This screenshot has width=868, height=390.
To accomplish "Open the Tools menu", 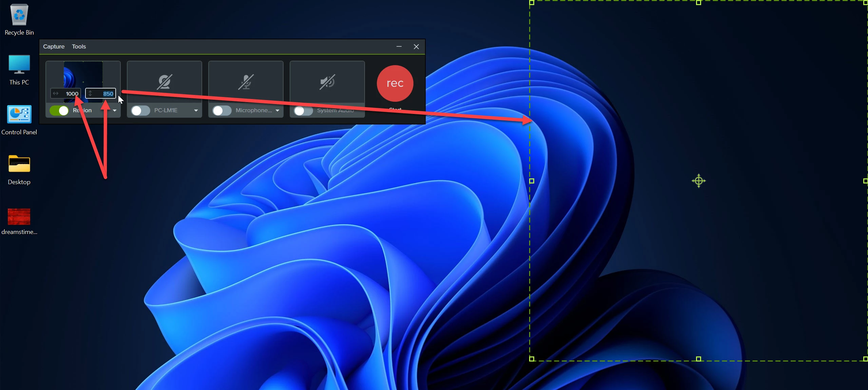I will [79, 46].
